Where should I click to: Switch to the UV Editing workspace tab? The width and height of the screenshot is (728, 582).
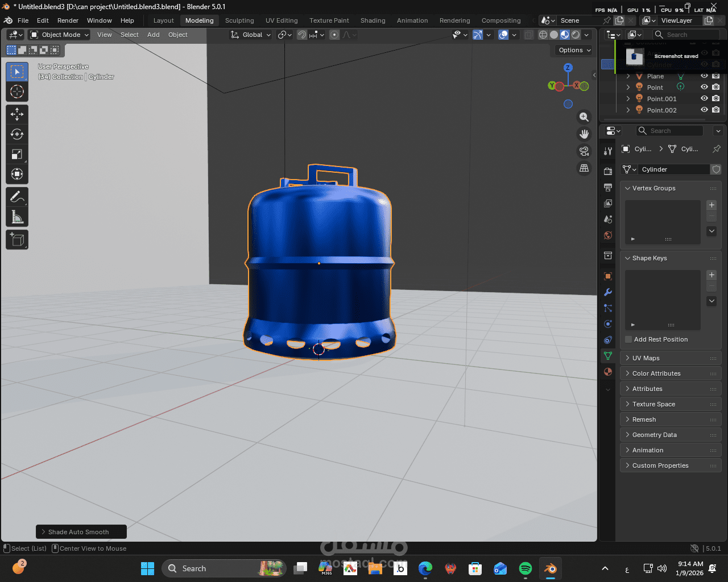(282, 20)
